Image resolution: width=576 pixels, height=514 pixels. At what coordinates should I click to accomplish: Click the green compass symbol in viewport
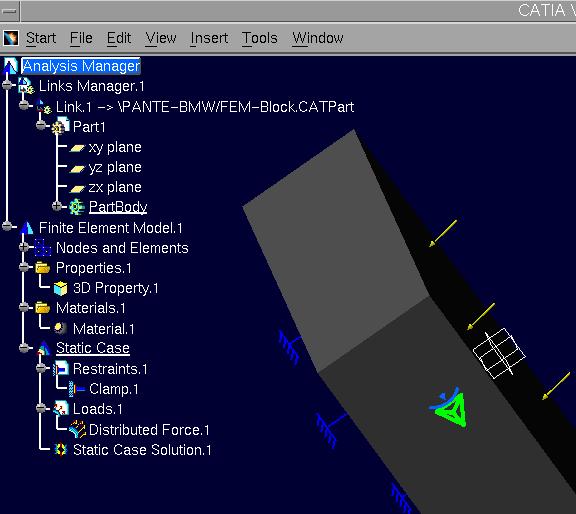click(x=450, y=408)
